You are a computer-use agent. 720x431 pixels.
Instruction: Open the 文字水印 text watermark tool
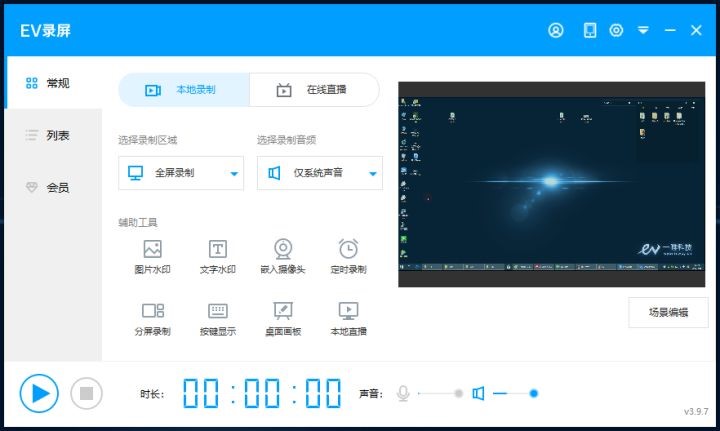click(x=218, y=257)
